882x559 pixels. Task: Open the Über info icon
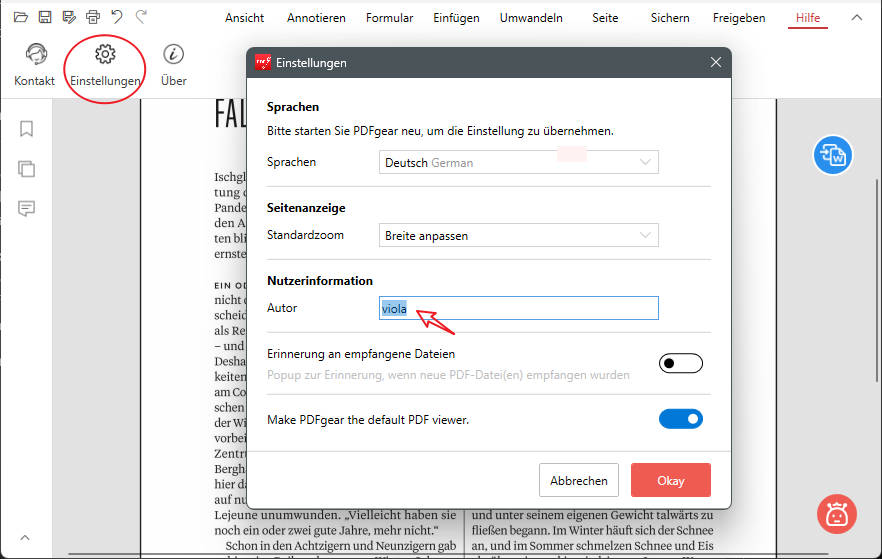[173, 65]
